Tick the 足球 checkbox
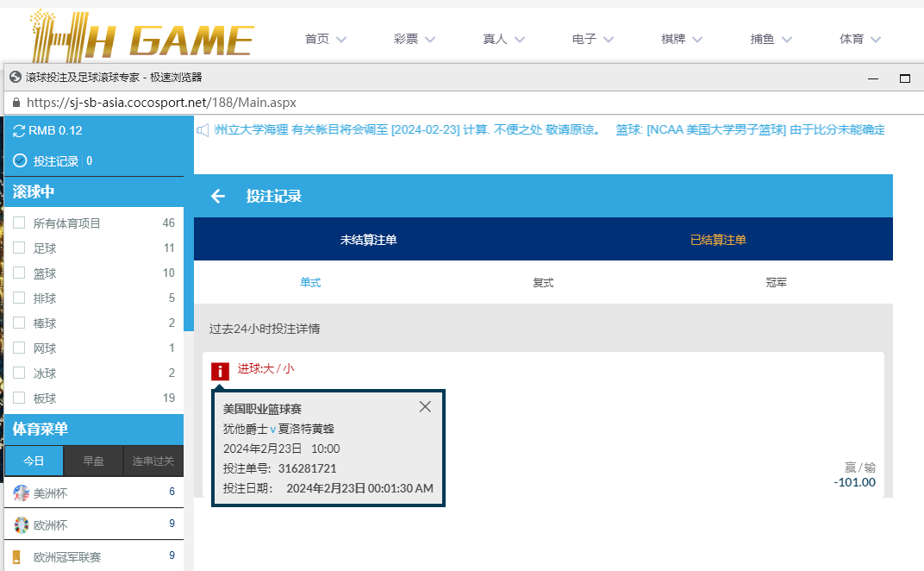Viewport: 924px width, 571px height. 19,248
